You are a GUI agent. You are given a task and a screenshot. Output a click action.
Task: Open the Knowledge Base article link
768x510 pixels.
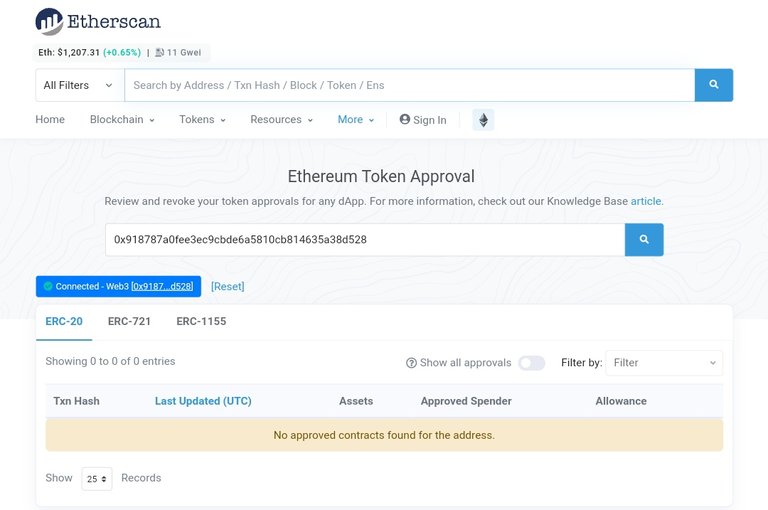[x=647, y=201]
